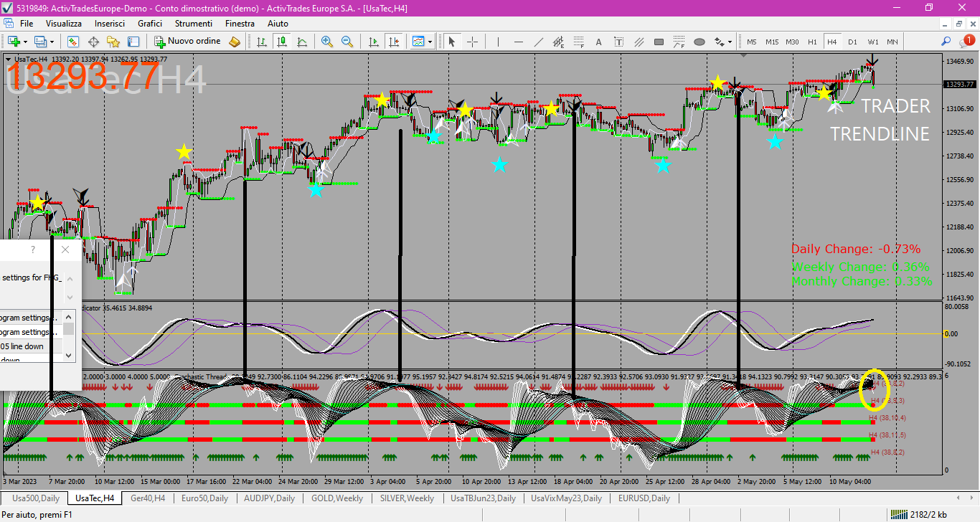This screenshot has width=980, height=522.
Task: Select the Fibonacci retracement tool
Action: [x=579, y=42]
